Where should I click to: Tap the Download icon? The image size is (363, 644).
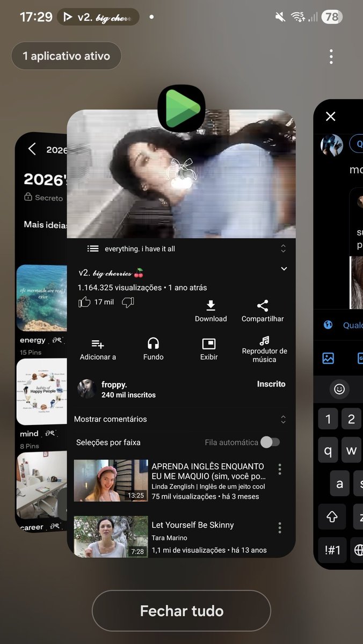210,305
